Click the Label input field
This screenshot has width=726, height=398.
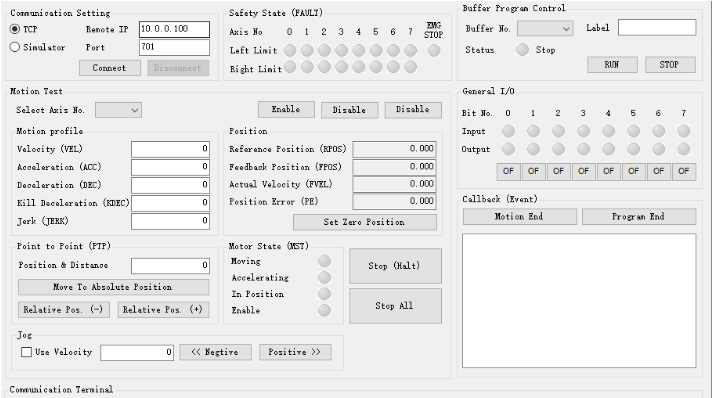(x=657, y=28)
